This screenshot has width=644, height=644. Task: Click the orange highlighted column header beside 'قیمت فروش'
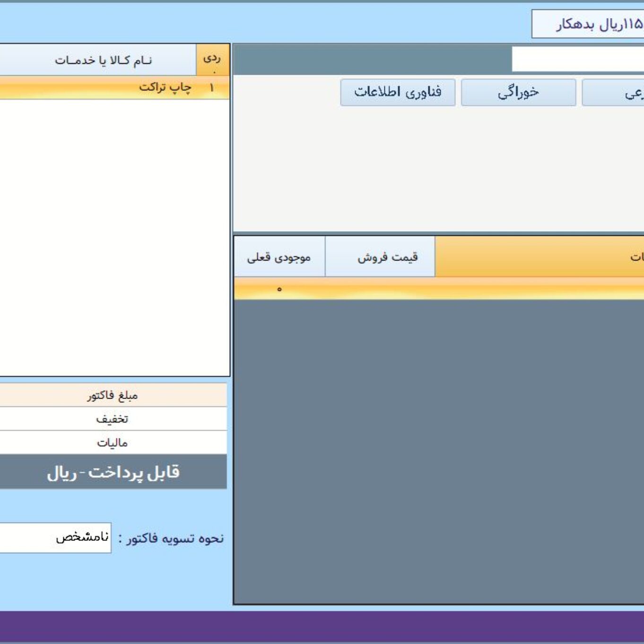(539, 257)
